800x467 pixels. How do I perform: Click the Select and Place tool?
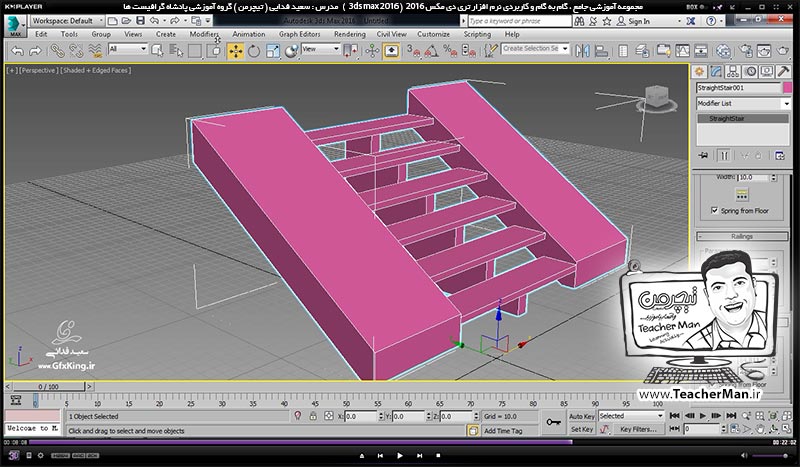tap(291, 51)
